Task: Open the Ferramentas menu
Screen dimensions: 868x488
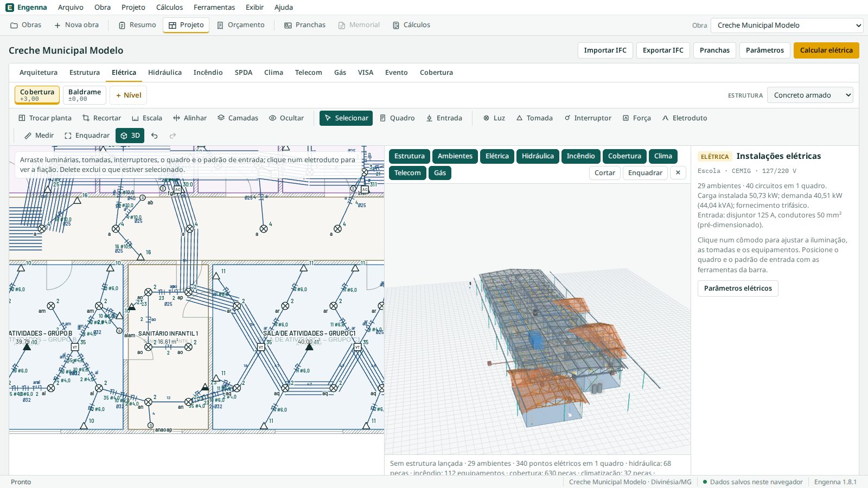Action: click(214, 8)
